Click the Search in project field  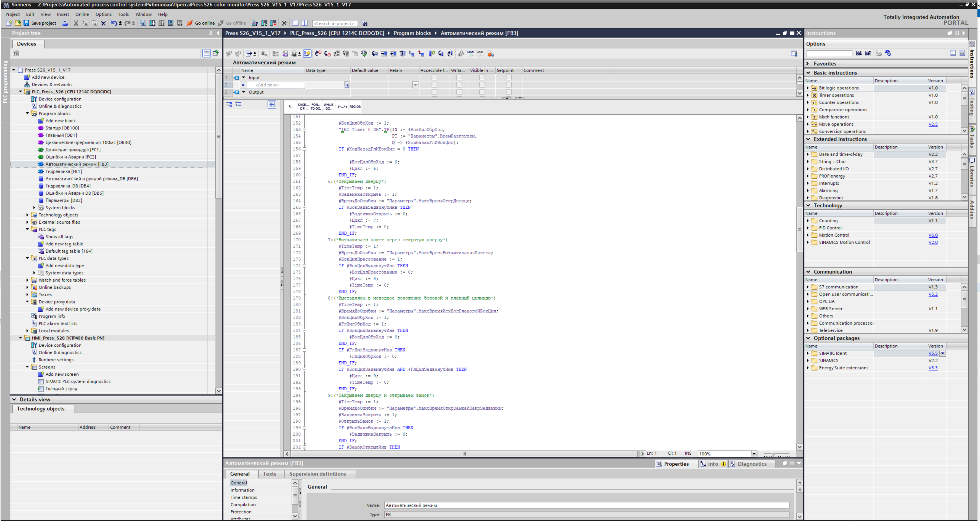(x=335, y=23)
